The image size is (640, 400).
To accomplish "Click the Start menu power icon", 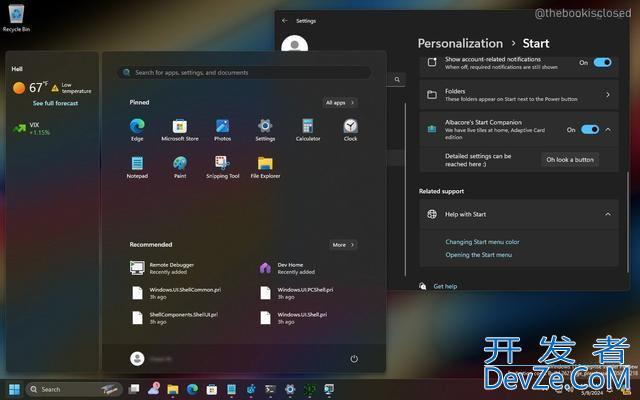I will tap(354, 359).
